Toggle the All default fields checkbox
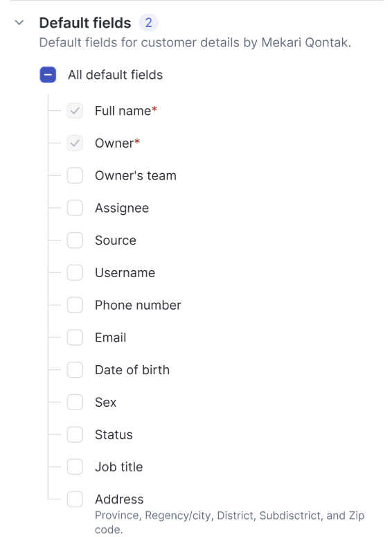Screen dimensions: 392x537 48,75
